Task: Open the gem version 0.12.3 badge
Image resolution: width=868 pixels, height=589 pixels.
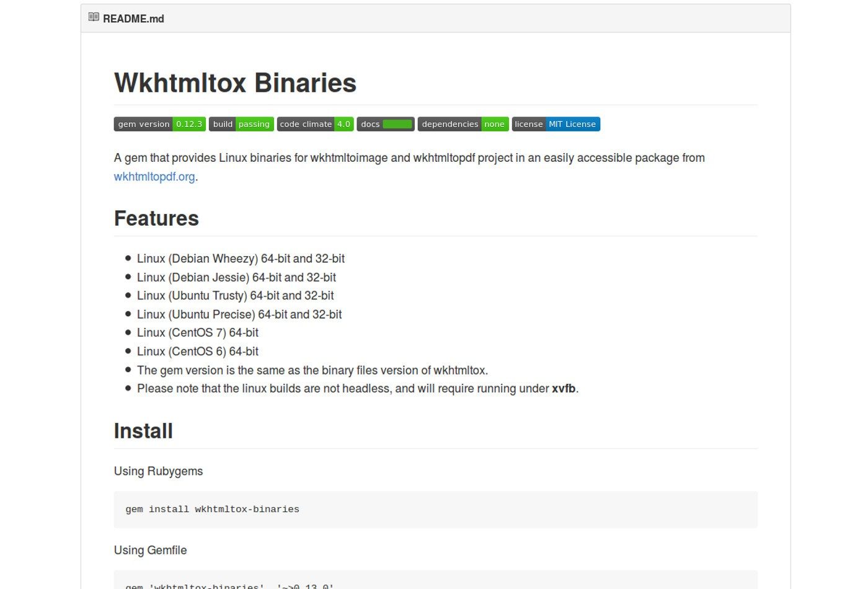Action: pos(160,124)
